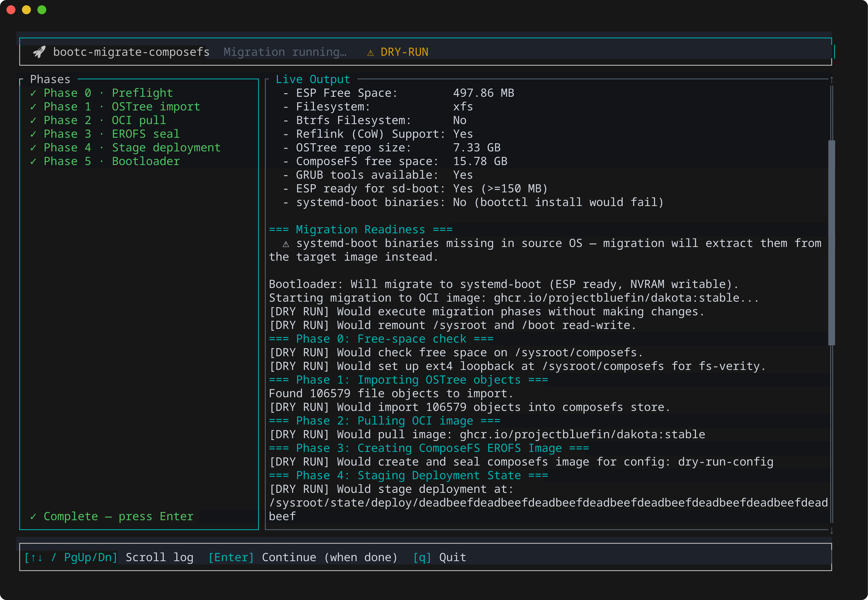The image size is (868, 600).
Task: Click the [↑↓ / PgUp/Dn] Scroll log hint
Action: pyautogui.click(x=109, y=557)
